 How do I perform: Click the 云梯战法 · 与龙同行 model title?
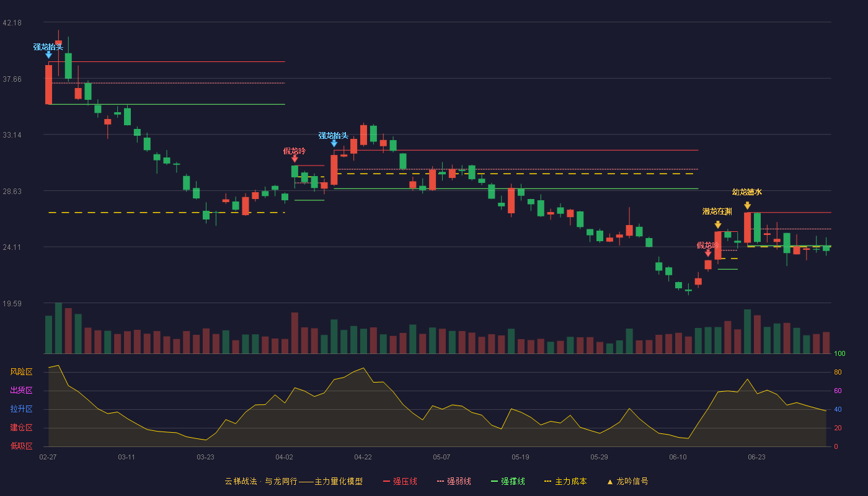(x=293, y=481)
